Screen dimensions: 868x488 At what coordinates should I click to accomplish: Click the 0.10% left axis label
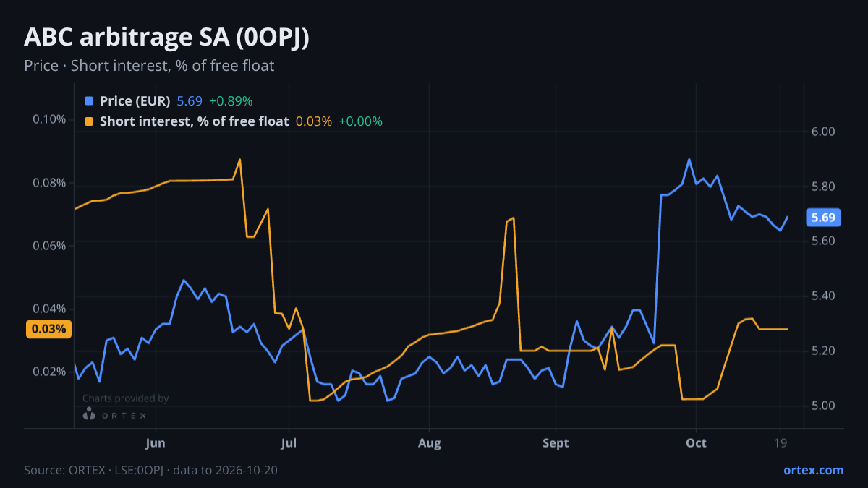(49, 119)
